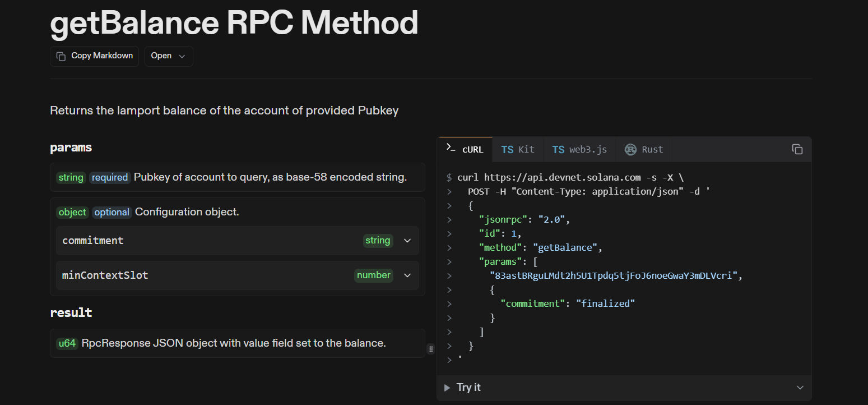Click the params section heading
This screenshot has height=405, width=868.
[71, 148]
